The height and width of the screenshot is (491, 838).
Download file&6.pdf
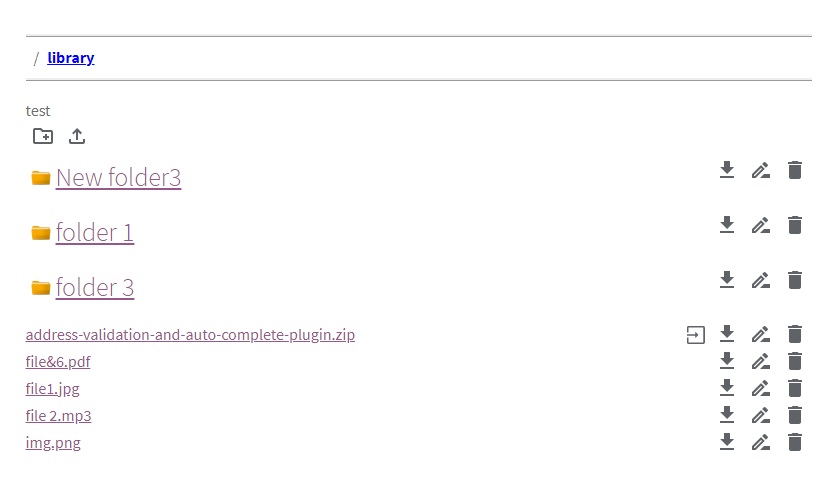point(727,361)
